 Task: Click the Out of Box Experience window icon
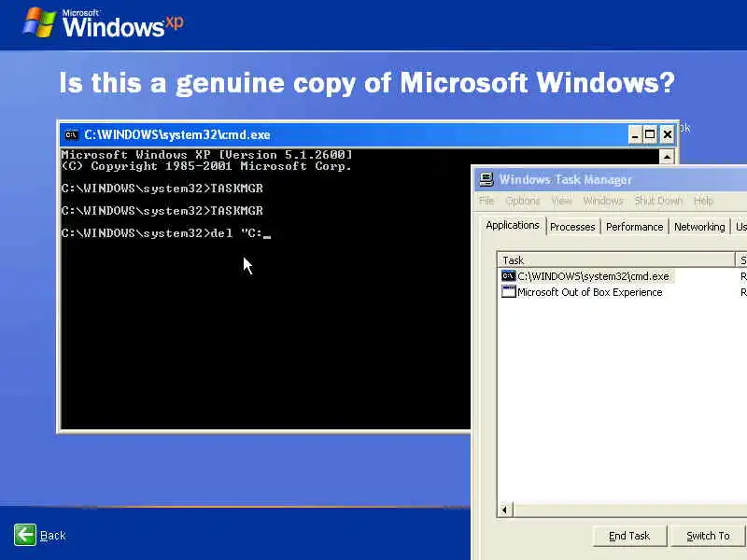(508, 292)
